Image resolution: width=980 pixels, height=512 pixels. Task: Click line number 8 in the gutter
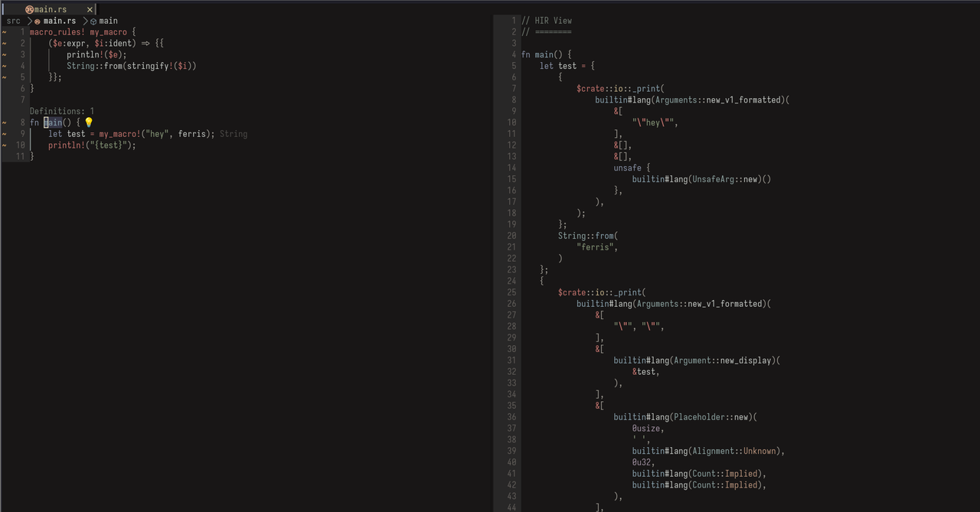[x=21, y=122]
